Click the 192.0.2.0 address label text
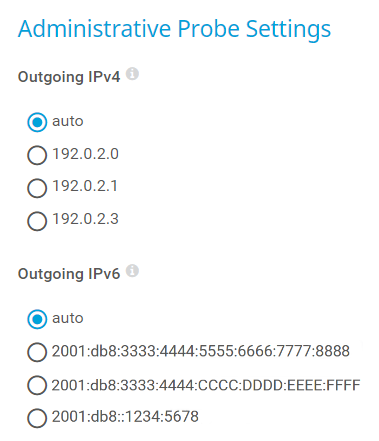379x441 pixels. 85,154
